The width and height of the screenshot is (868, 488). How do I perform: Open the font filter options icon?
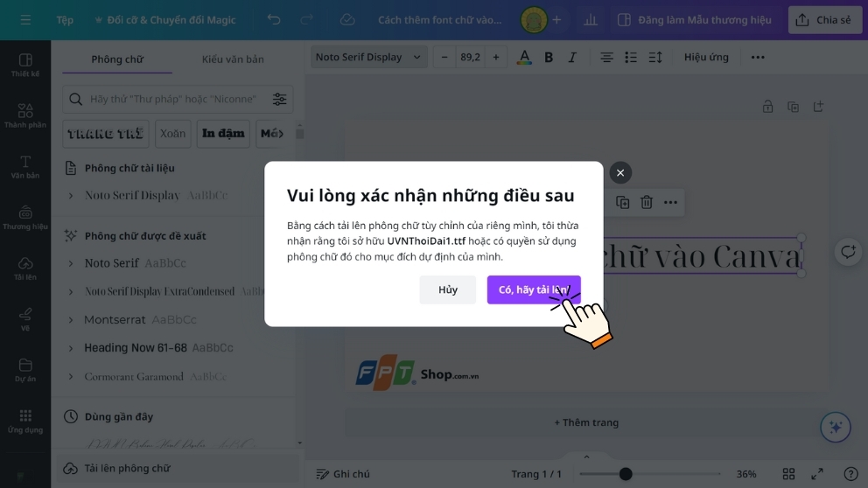pos(279,99)
